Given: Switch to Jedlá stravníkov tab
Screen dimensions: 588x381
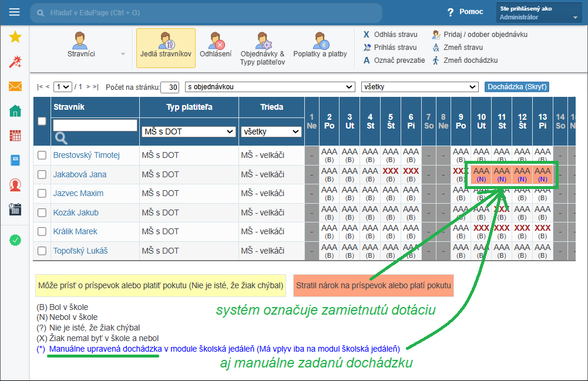Looking at the screenshot, I should click(166, 45).
